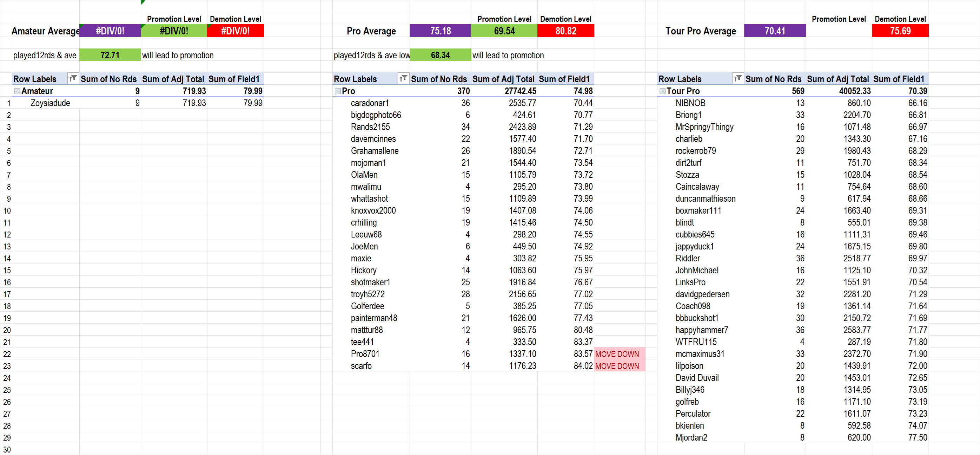Click Sum of Field1 header in Pro pivot

[564, 79]
